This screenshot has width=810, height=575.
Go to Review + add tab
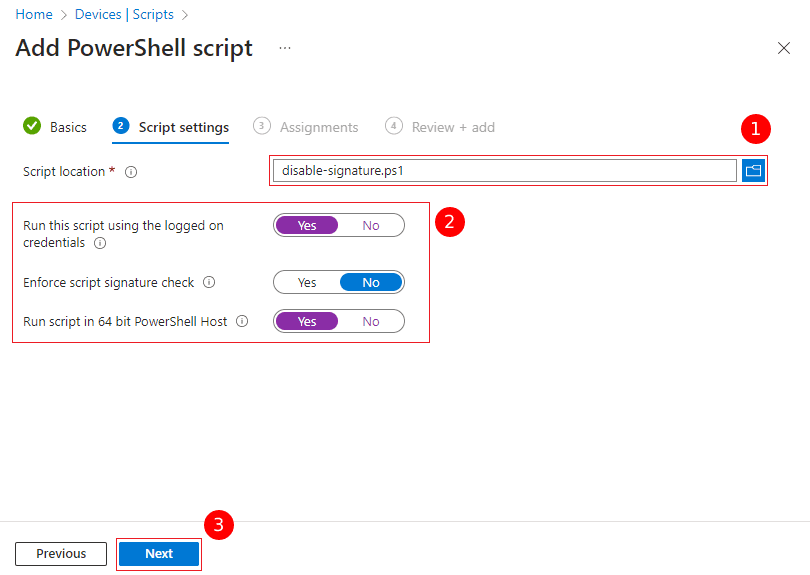[x=452, y=127]
